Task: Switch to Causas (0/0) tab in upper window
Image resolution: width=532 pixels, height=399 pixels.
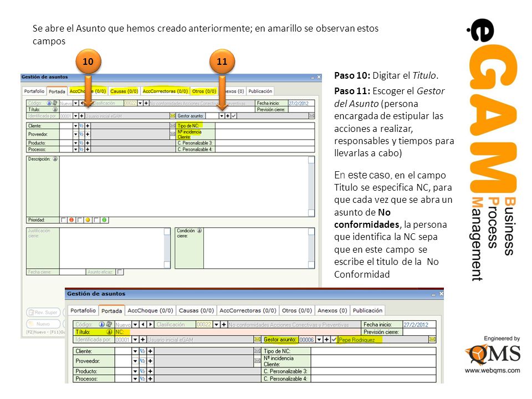Action: (124, 91)
